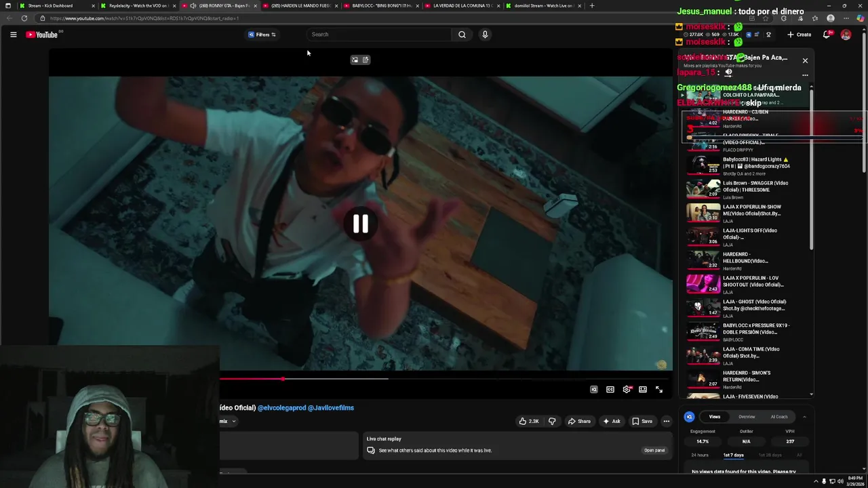Click the @elvcolegaprod channel link
Screen dimensions: 868x488
(x=281, y=407)
